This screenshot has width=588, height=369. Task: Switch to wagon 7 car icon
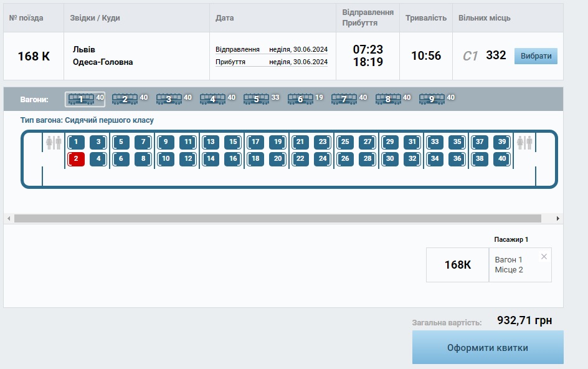point(344,99)
